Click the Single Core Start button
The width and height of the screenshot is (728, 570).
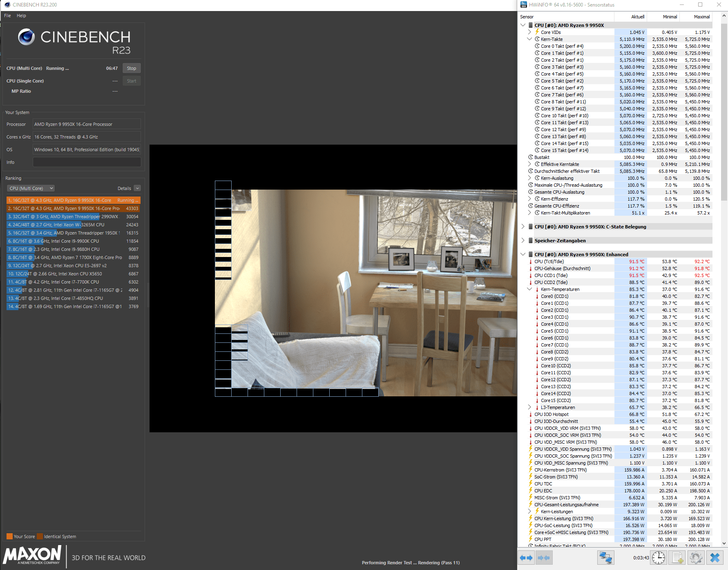coord(132,81)
